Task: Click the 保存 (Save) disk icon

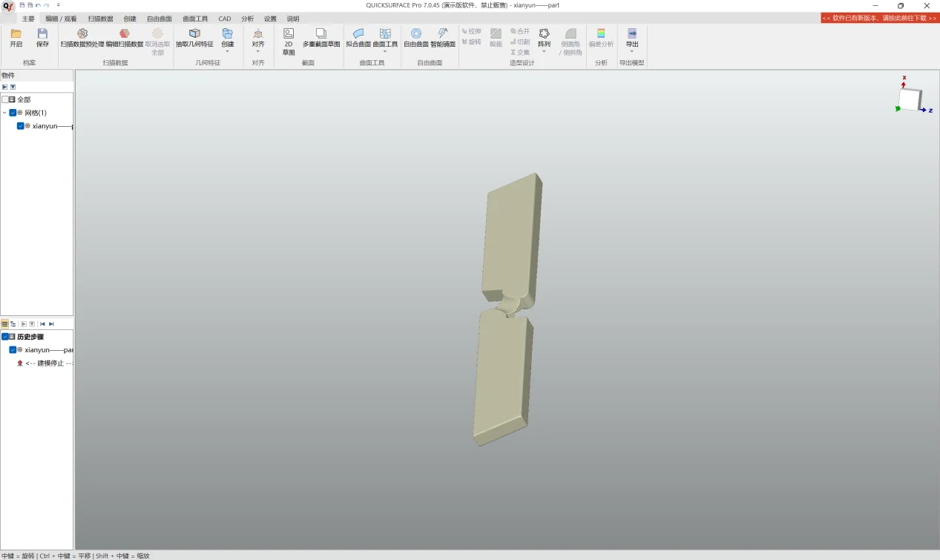Action: [42, 34]
